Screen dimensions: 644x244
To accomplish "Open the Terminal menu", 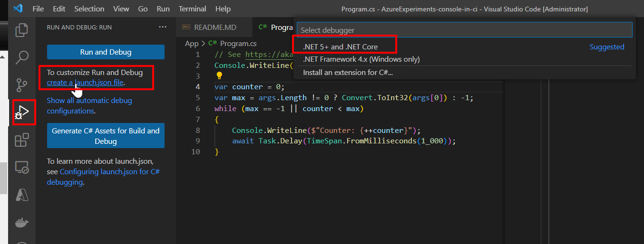I will click(x=193, y=9).
